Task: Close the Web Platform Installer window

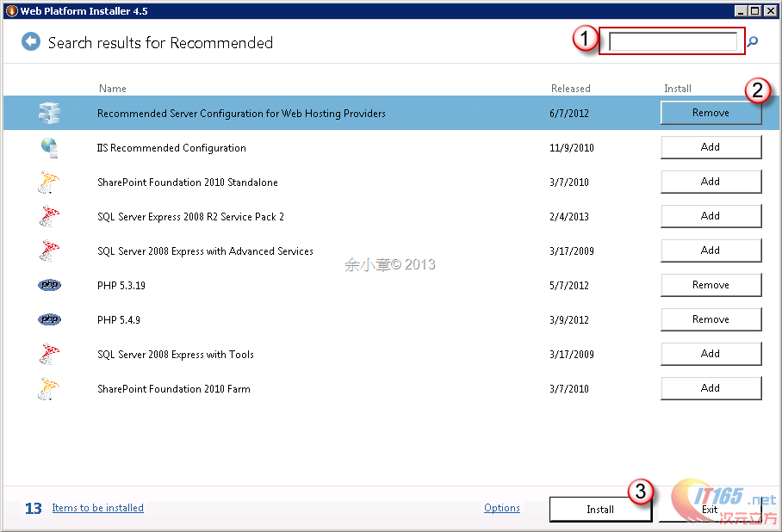Action: pyautogui.click(x=771, y=10)
